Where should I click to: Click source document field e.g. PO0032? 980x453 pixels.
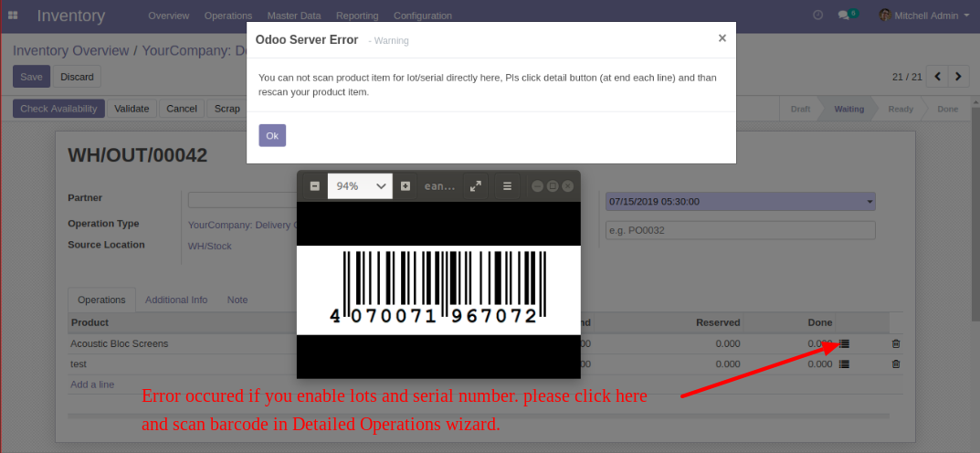(740, 230)
